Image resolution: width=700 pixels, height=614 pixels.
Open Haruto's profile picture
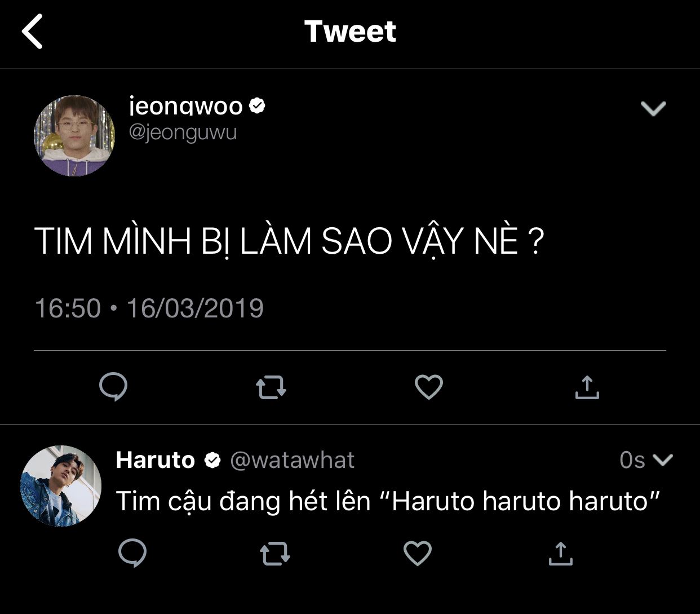point(61,486)
